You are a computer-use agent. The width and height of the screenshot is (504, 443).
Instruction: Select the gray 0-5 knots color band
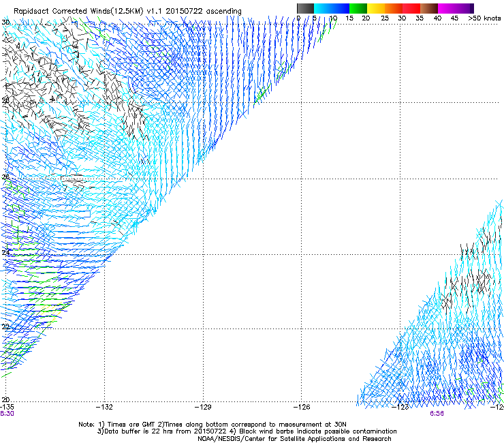[305, 8]
